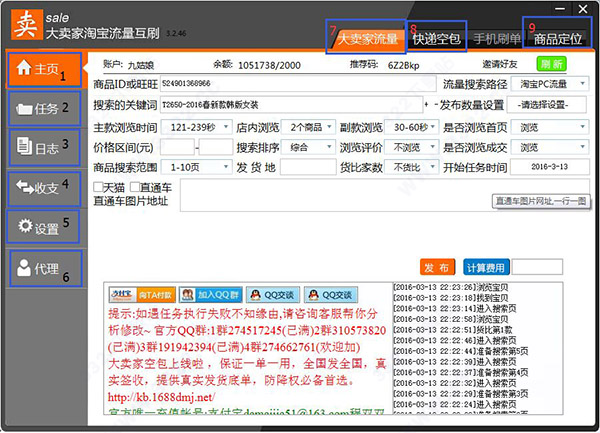The height and width of the screenshot is (433, 600).
Task: Click the minus sign before 发布数量设置
Action: tap(436, 104)
